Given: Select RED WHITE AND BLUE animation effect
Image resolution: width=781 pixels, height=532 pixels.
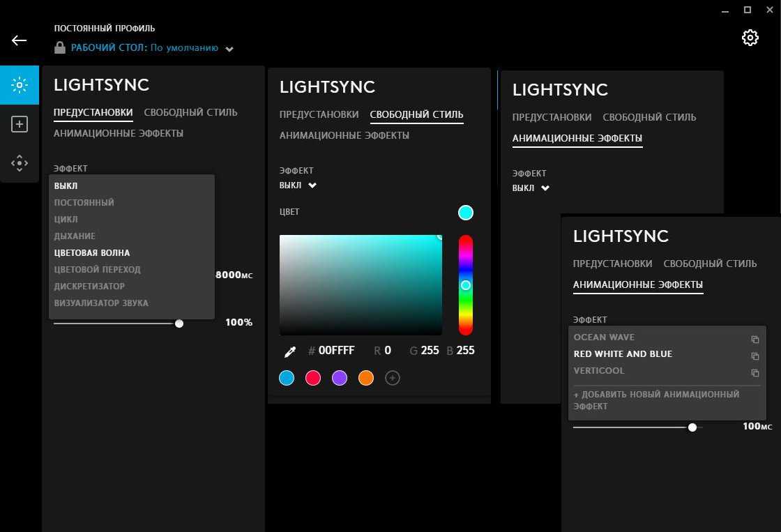Looking at the screenshot, I should coord(623,354).
